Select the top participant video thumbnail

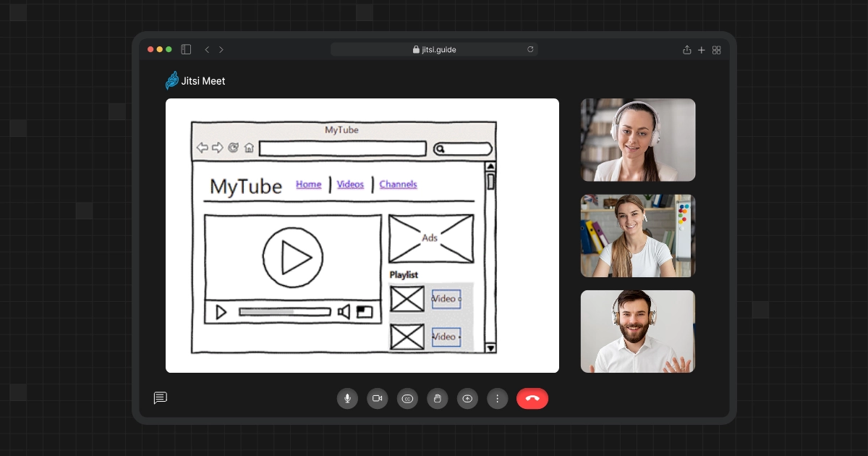637,140
